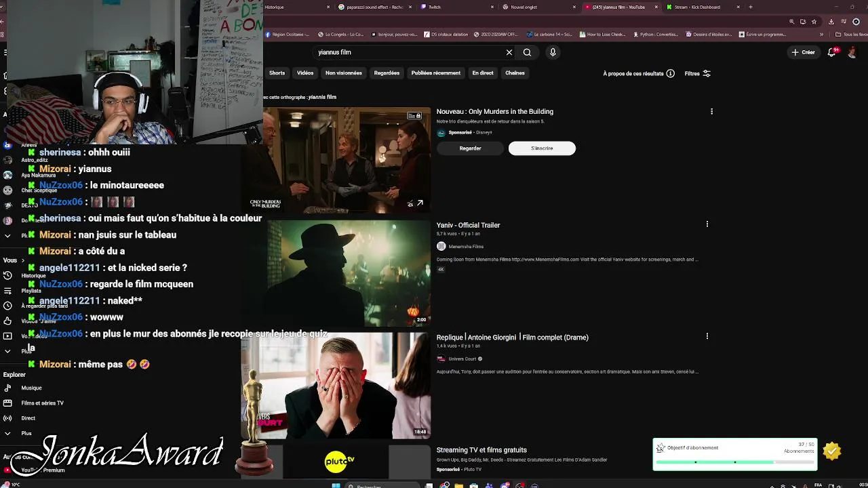Viewport: 868px width, 488px height.
Task: Click the Menemsha Films channel avatar
Action: [x=441, y=247]
